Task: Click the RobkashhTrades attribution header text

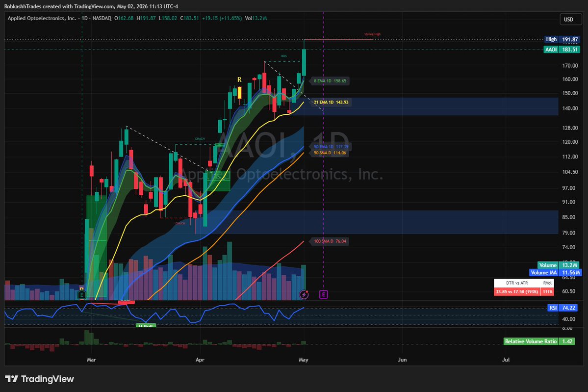Action: (x=91, y=6)
